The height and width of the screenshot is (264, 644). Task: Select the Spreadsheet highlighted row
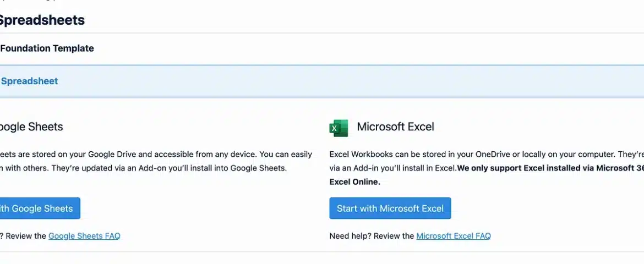pos(322,81)
